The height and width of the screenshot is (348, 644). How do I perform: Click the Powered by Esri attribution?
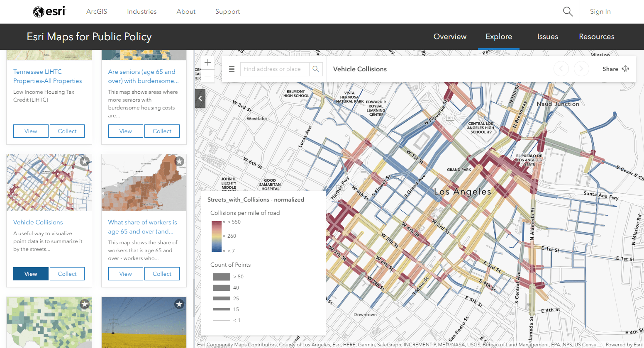pyautogui.click(x=624, y=345)
